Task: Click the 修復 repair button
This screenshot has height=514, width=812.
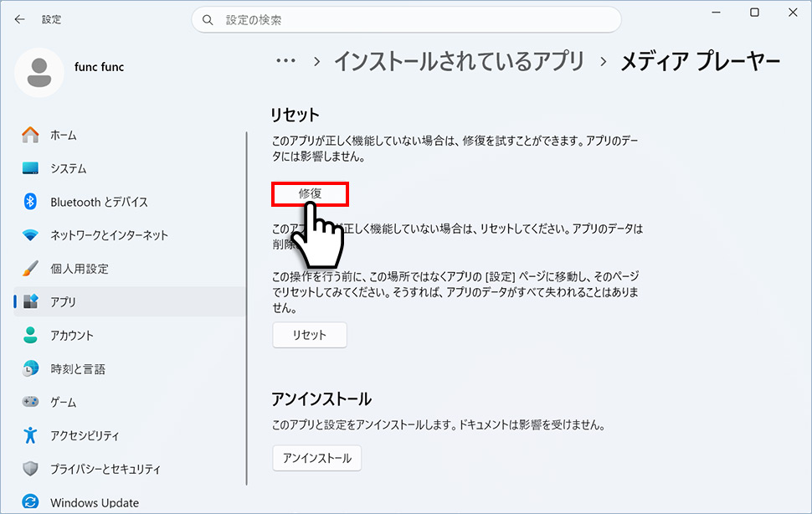Action: point(310,193)
